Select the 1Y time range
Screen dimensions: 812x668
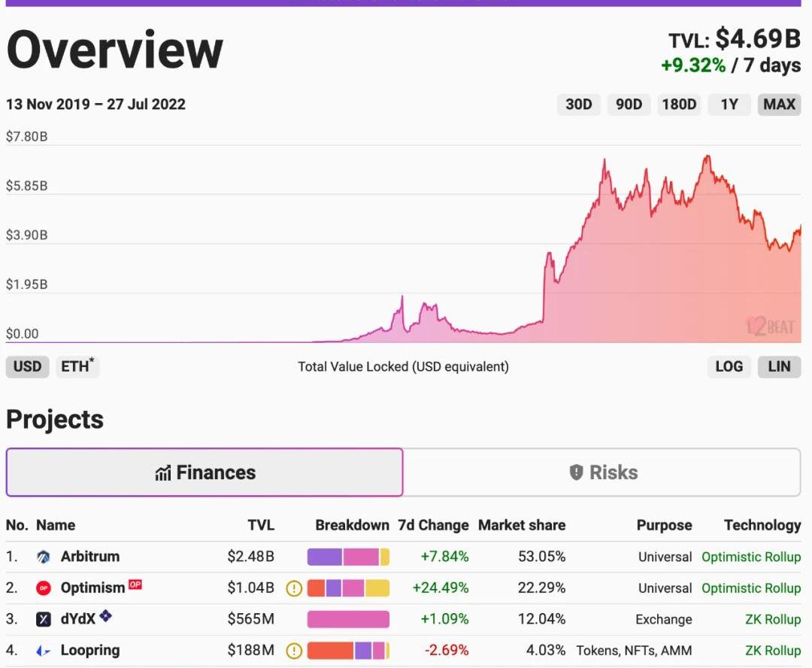[729, 105]
